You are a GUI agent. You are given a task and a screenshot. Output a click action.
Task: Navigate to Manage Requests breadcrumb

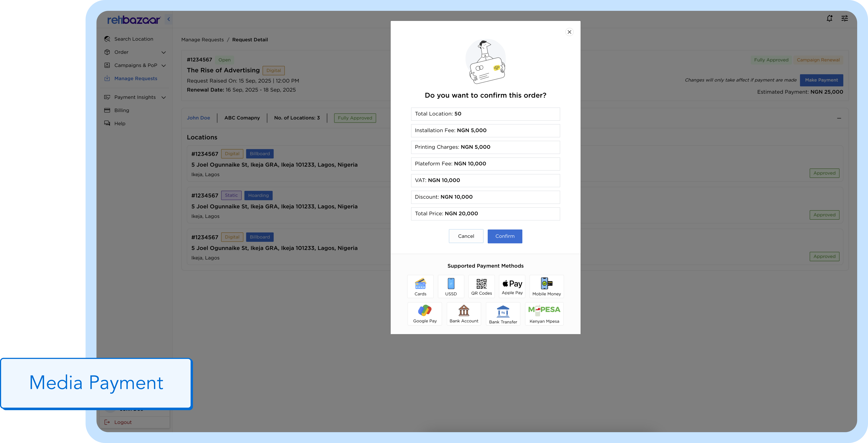point(203,40)
